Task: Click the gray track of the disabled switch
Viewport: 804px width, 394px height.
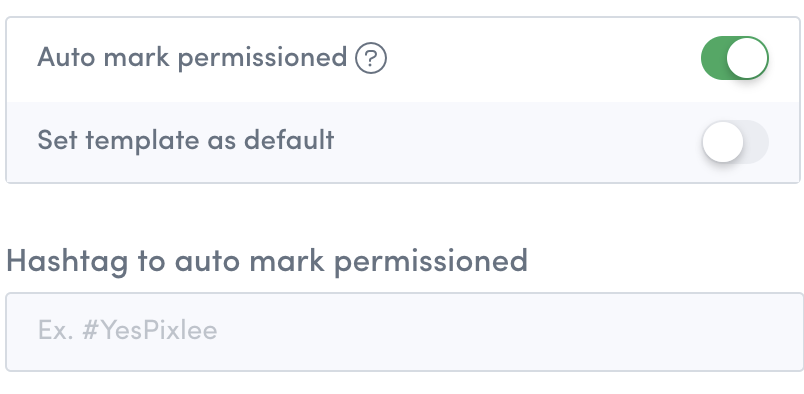Action: click(x=757, y=142)
